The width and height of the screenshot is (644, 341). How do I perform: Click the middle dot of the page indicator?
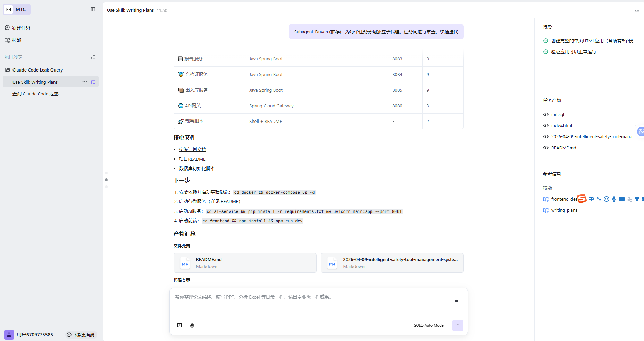click(106, 180)
